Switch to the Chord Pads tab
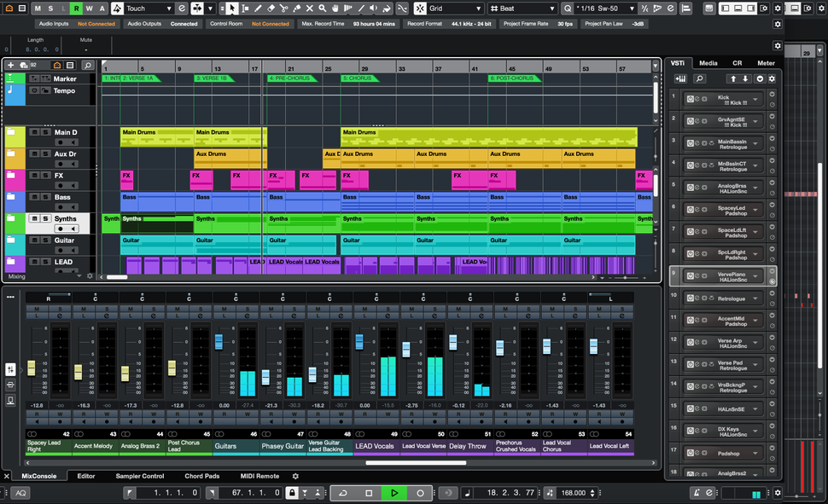828x504 pixels. click(201, 476)
